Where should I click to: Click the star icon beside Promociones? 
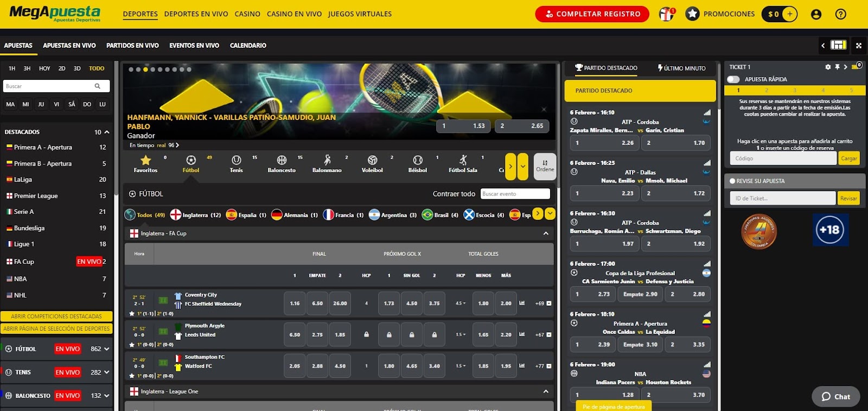point(692,14)
